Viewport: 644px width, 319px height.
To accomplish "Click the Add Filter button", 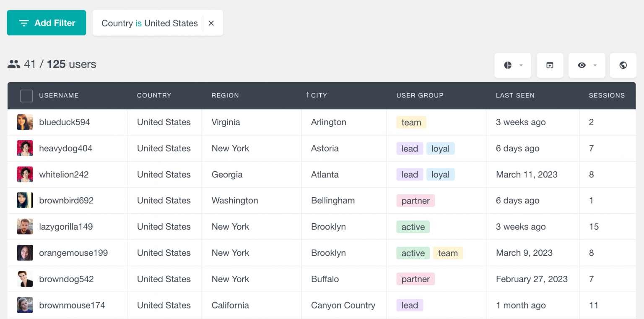I will click(x=47, y=23).
